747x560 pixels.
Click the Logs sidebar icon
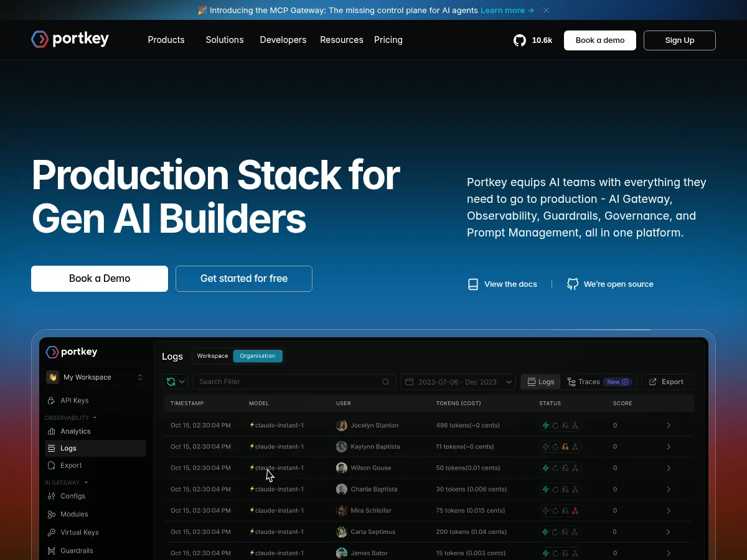(52, 448)
